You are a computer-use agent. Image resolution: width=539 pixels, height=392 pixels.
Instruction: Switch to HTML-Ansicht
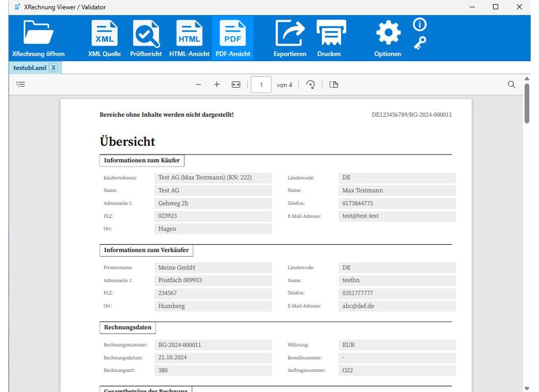click(189, 38)
